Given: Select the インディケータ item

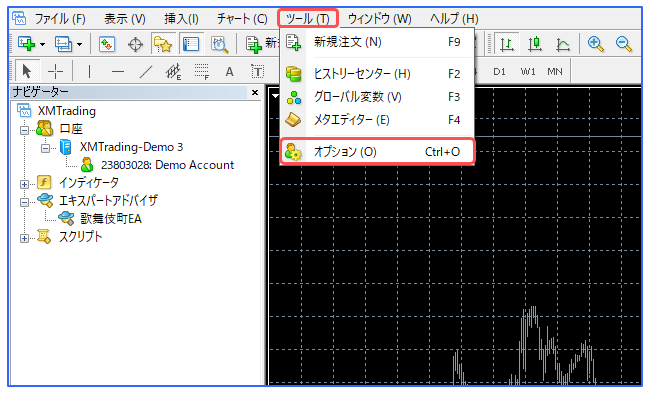Looking at the screenshot, I should pos(89,183).
